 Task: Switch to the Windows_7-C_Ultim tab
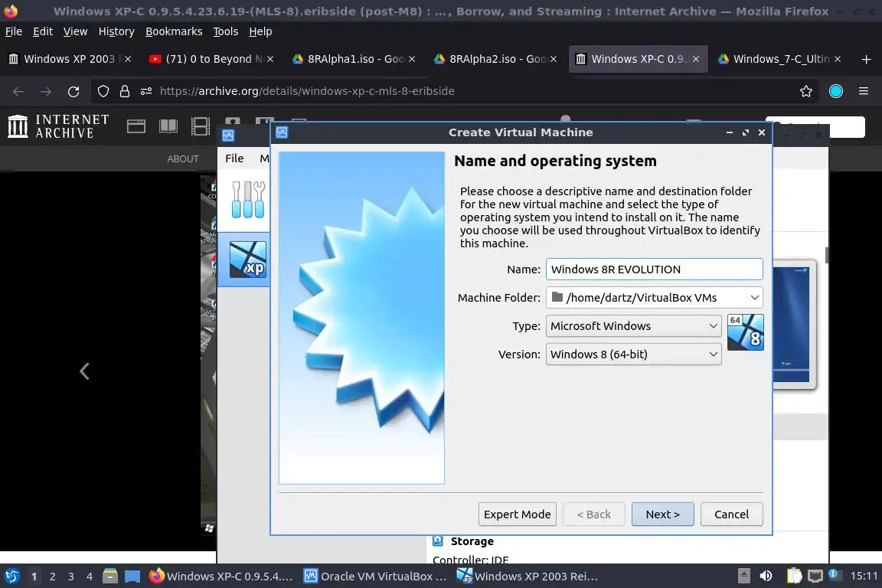pyautogui.click(x=778, y=59)
